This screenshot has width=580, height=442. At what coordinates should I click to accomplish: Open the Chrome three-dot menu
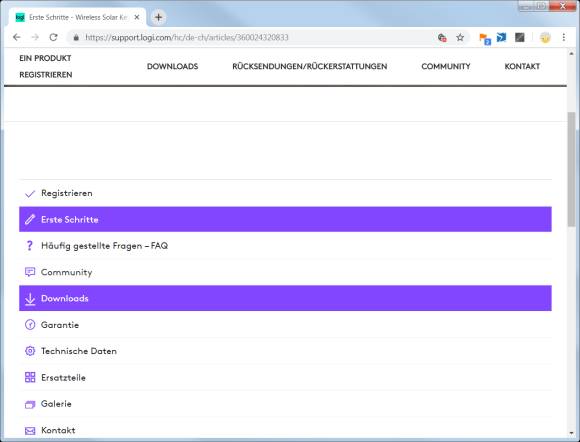pyautogui.click(x=564, y=37)
